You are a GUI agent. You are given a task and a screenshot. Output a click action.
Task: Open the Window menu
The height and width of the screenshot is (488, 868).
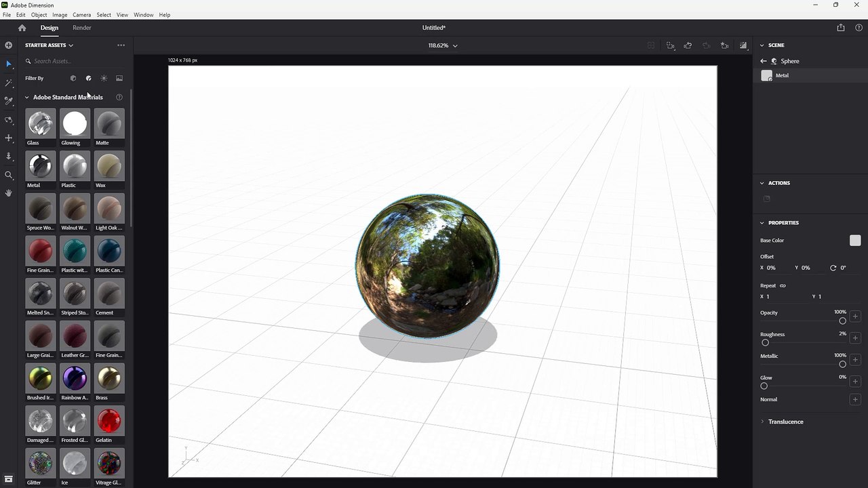point(143,15)
